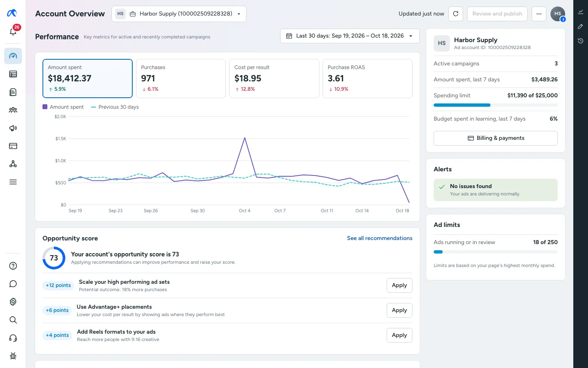
Task: Select the Purchases metric card
Action: click(181, 79)
